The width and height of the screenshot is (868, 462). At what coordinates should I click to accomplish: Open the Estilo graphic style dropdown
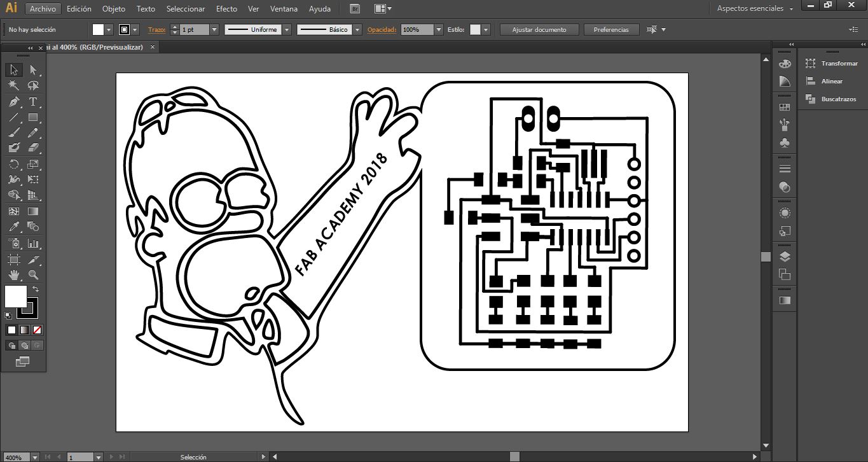click(486, 30)
